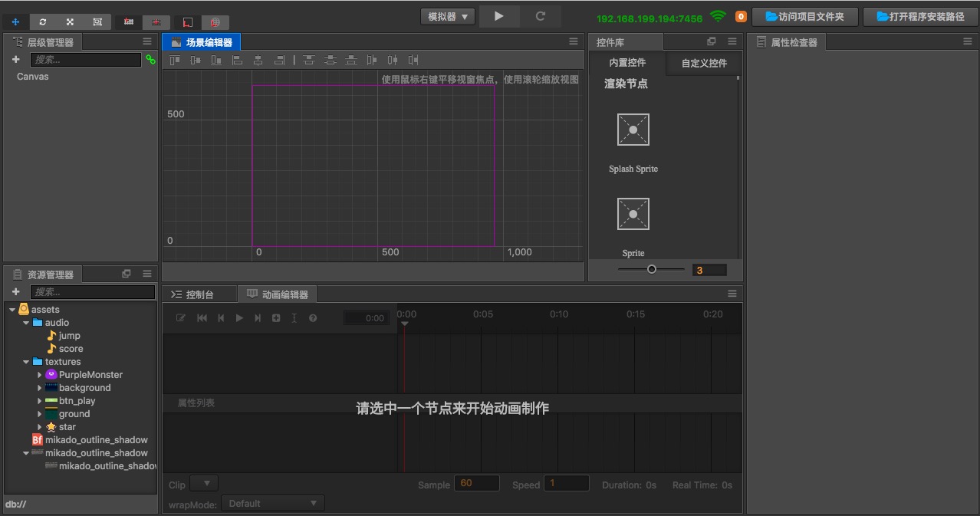This screenshot has width=980, height=516.
Task: Click the refresh preview button
Action: (541, 16)
